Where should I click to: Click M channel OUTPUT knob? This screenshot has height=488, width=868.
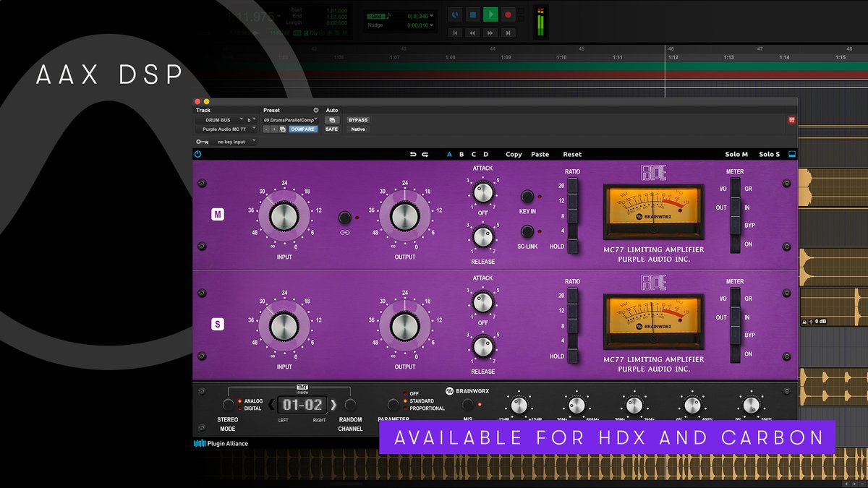(404, 217)
